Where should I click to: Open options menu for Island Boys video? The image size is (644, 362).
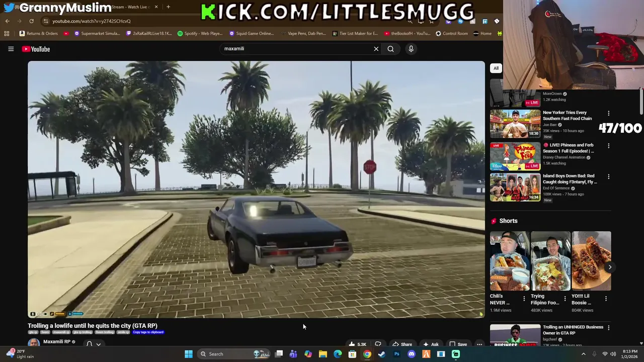pos(608,177)
